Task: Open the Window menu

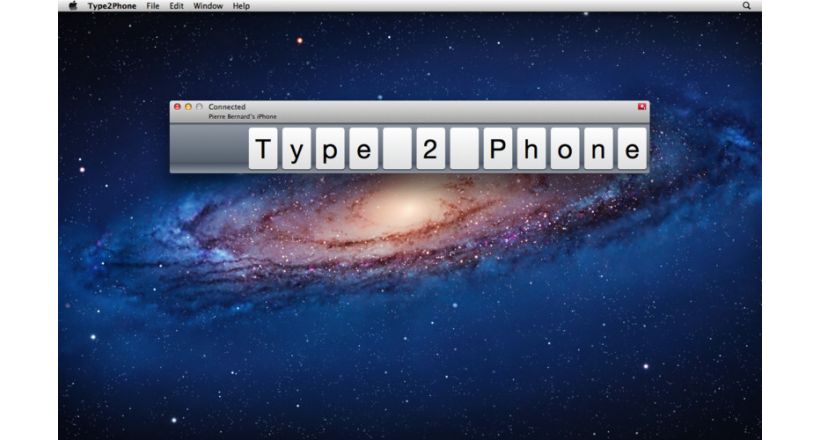Action: pyautogui.click(x=208, y=6)
